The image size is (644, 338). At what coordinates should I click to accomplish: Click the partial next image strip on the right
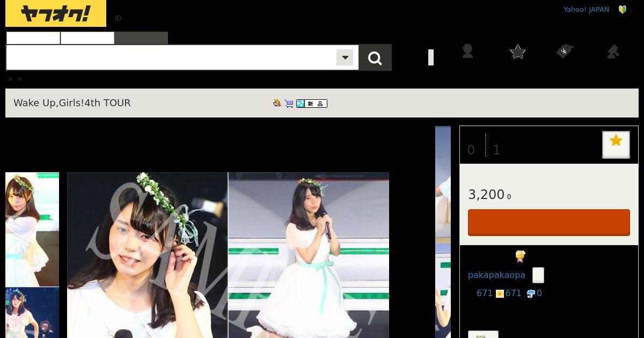(x=443, y=232)
